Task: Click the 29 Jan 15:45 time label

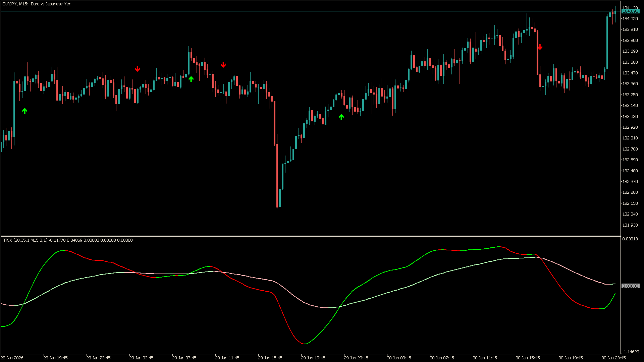Action: pyautogui.click(x=270, y=358)
